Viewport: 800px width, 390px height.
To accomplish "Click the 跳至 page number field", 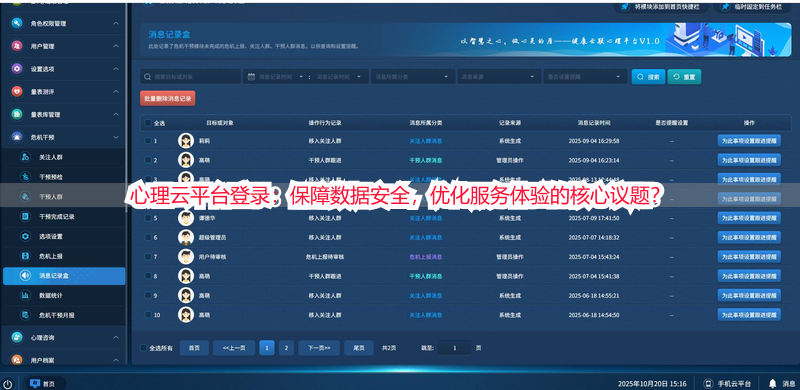I will [x=454, y=348].
